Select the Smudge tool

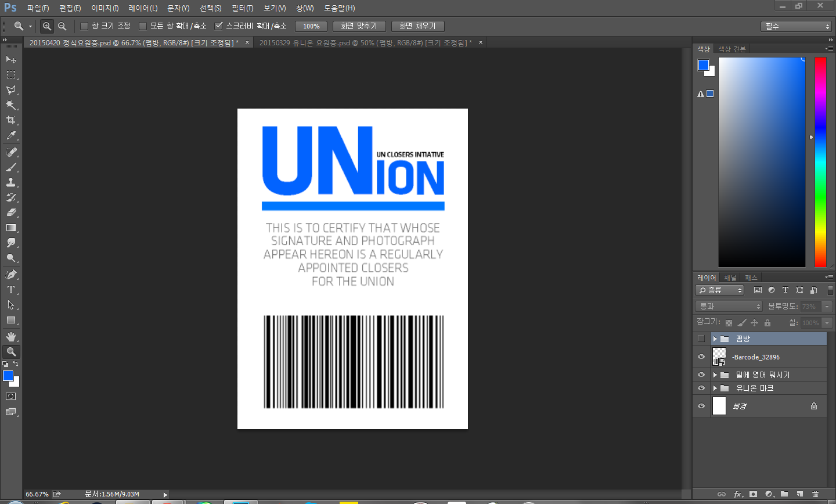coord(11,243)
